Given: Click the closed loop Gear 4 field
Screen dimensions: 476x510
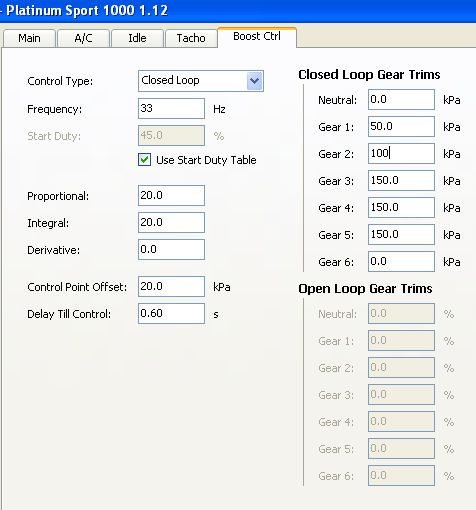Looking at the screenshot, I should [x=401, y=207].
